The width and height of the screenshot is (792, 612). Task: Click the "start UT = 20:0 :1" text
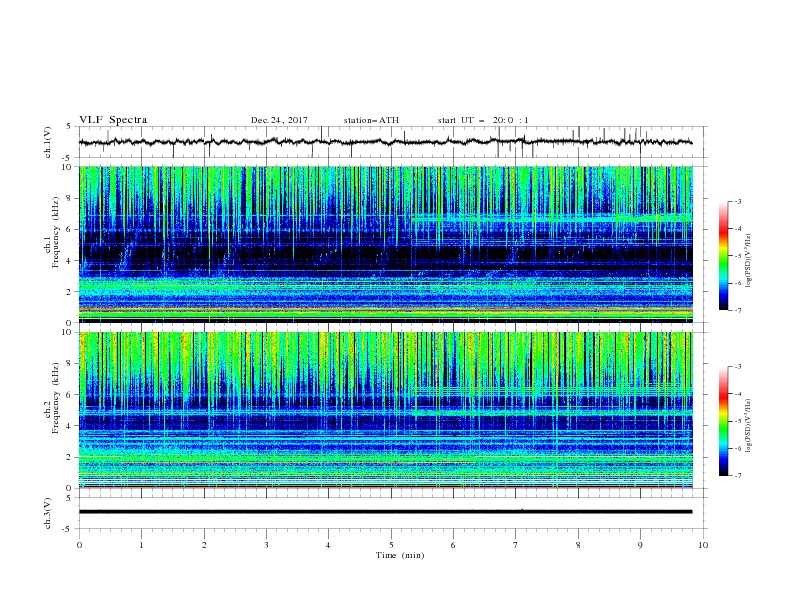coord(483,120)
